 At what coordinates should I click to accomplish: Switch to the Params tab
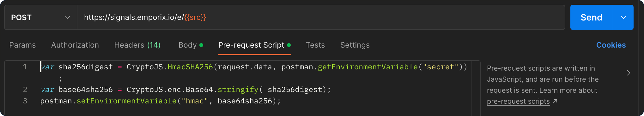click(x=22, y=45)
